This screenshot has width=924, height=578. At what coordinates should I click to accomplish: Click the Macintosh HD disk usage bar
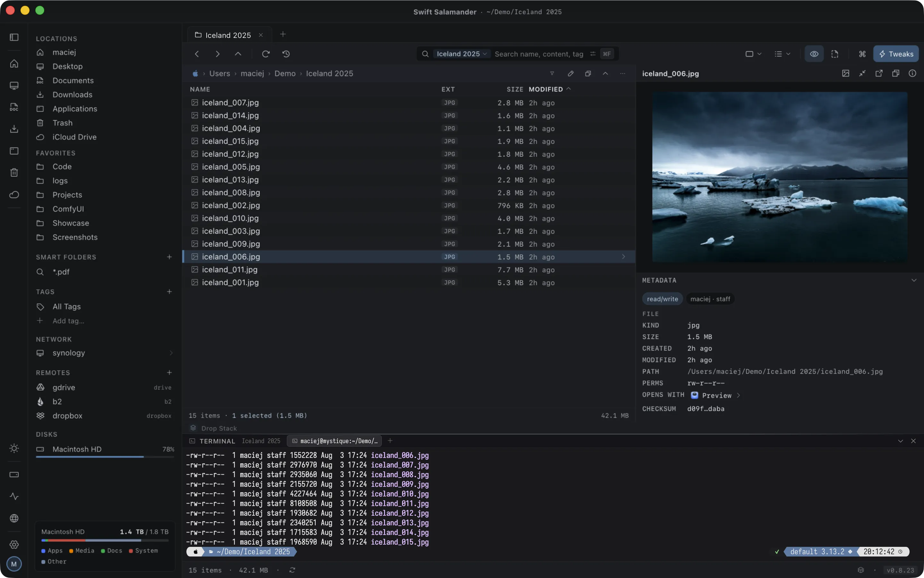pos(105,457)
